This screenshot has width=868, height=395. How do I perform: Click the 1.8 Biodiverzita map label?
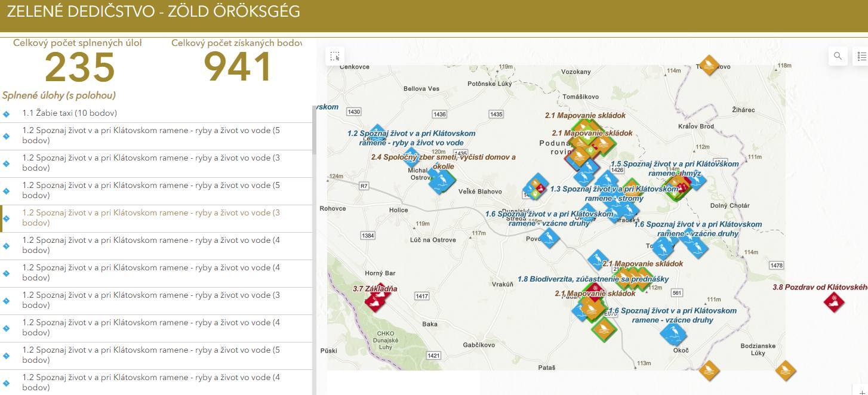point(592,279)
